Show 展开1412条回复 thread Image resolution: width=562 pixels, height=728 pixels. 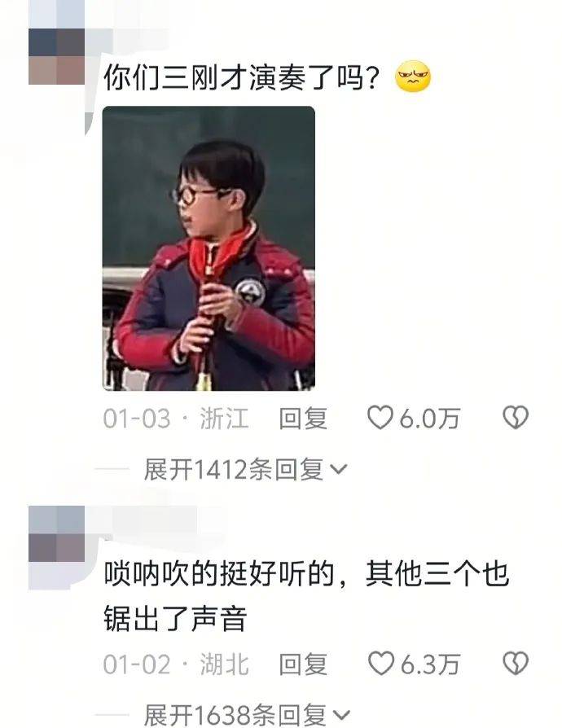(x=245, y=469)
